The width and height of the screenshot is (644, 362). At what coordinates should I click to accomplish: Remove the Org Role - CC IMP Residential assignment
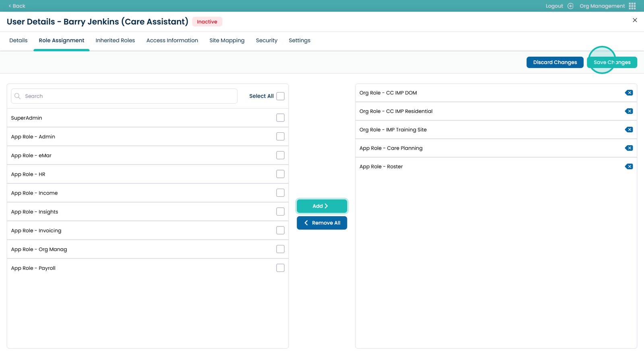coord(629,111)
